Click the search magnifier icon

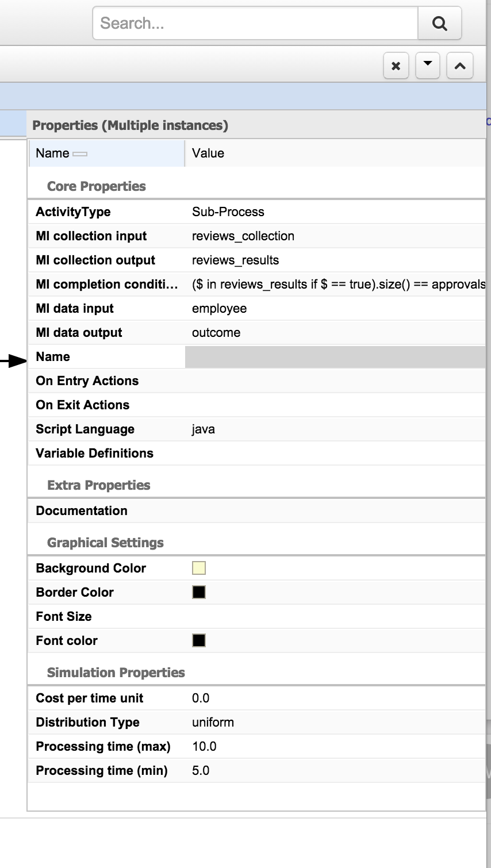click(x=439, y=24)
